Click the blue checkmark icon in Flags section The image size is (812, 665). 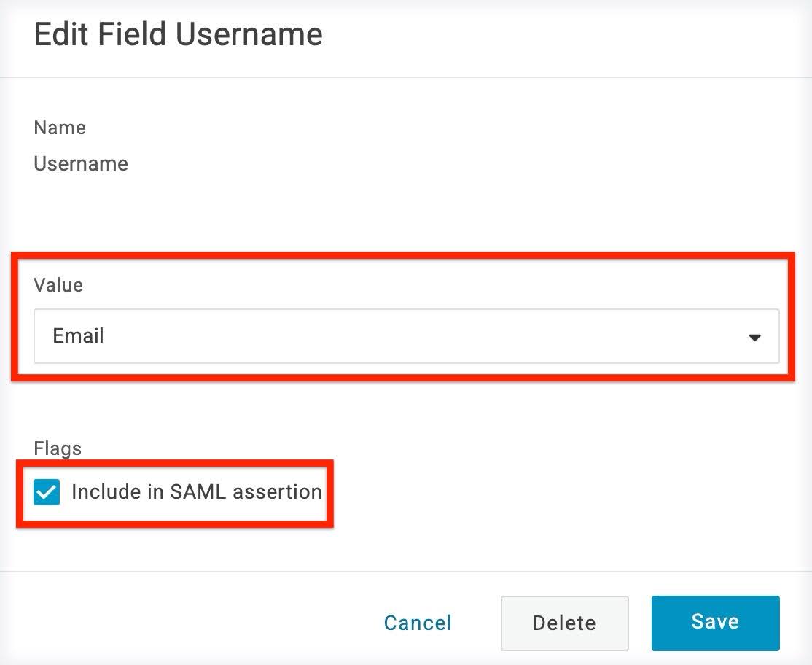tap(47, 492)
